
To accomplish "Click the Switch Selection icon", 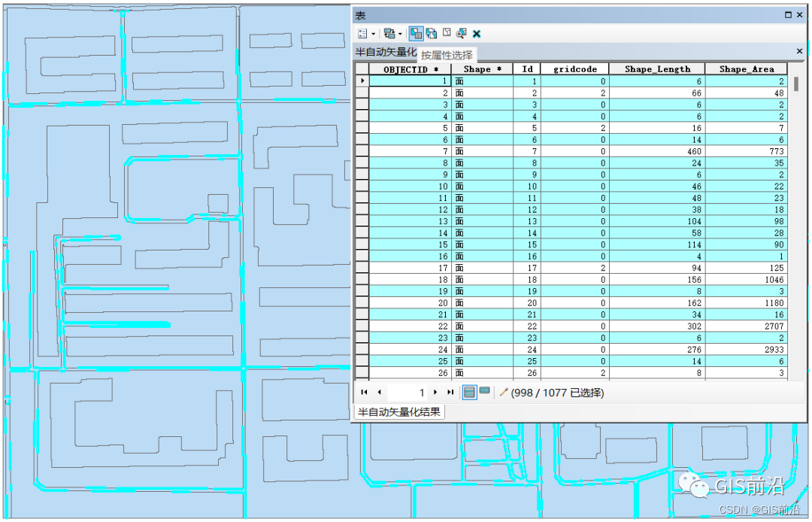I will pos(432,34).
